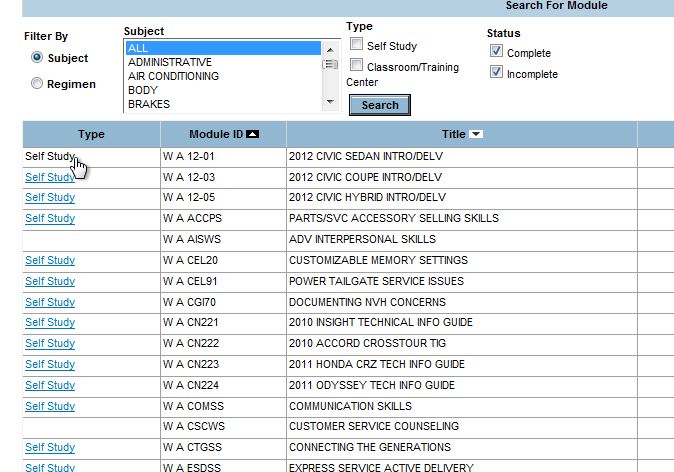Open Self Study link for W A ACCPS
674x472 pixels.
click(50, 219)
